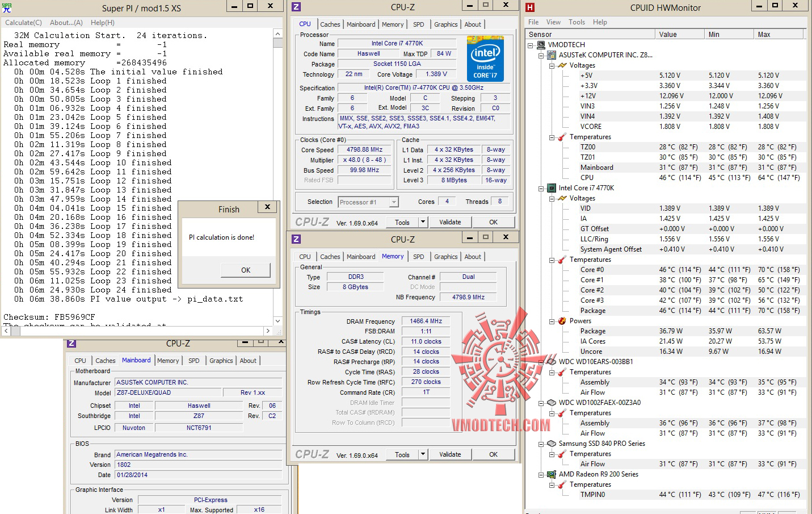
Task: Click the Super PI horizontal scrollbar right arrow
Action: pos(268,331)
